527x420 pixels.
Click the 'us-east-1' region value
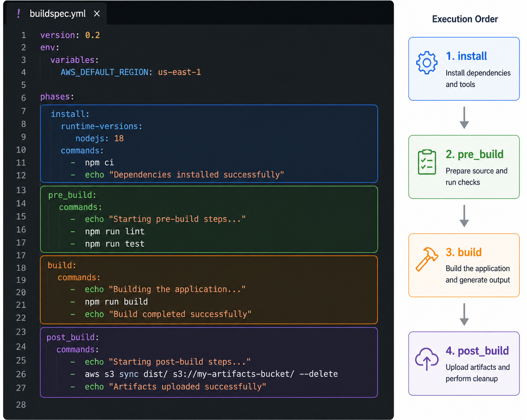[179, 72]
